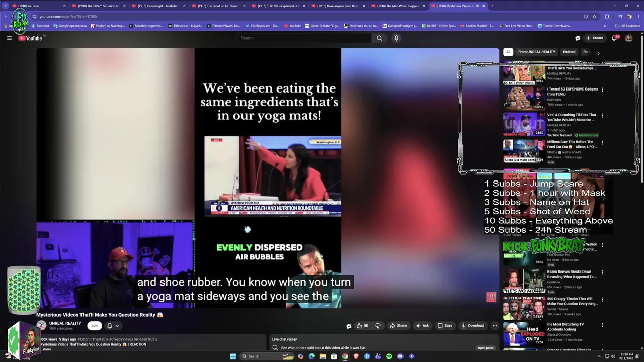Click the search magnifier button next to search box
The height and width of the screenshot is (362, 644).
point(379,38)
